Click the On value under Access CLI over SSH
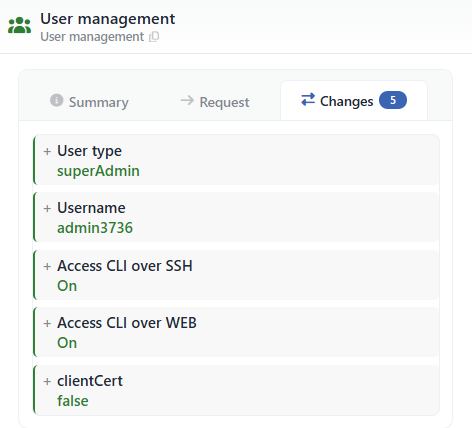The width and height of the screenshot is (472, 428). click(67, 286)
